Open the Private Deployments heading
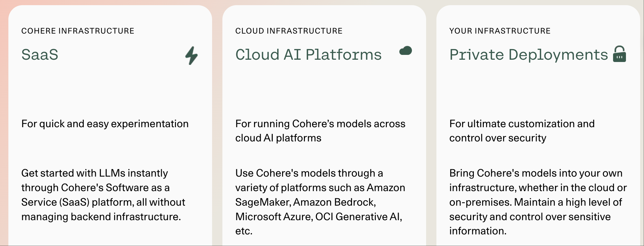Viewport: 644px width, 246px height. (528, 55)
